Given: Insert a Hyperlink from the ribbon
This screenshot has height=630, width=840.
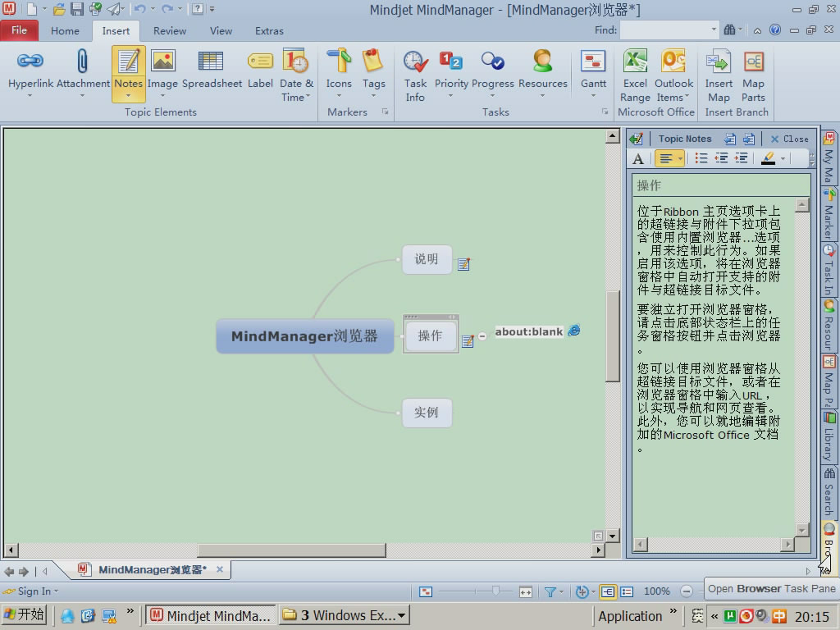Looking at the screenshot, I should 30,71.
